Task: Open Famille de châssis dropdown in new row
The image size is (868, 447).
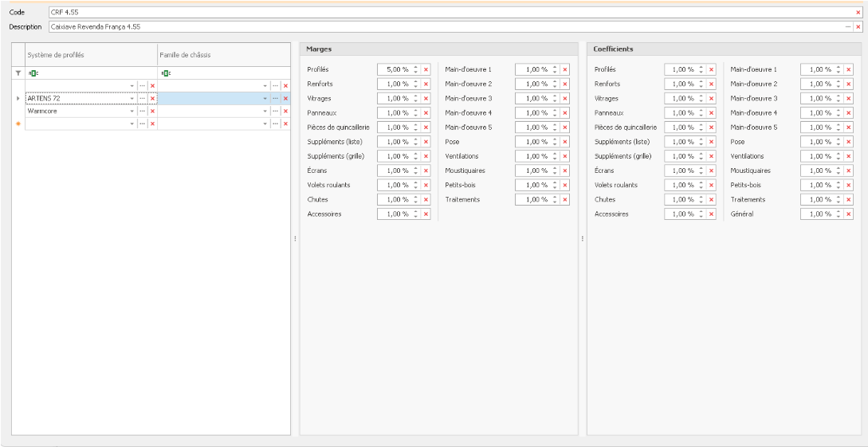Action: point(265,124)
